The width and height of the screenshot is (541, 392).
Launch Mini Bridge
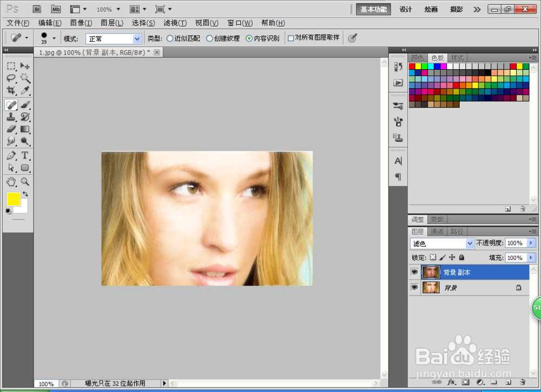[x=56, y=9]
